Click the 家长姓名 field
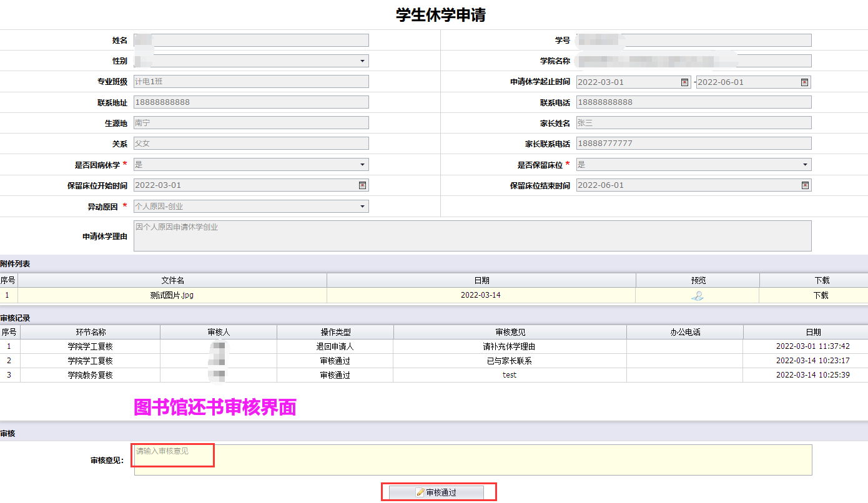This screenshot has width=868, height=503. pos(693,123)
